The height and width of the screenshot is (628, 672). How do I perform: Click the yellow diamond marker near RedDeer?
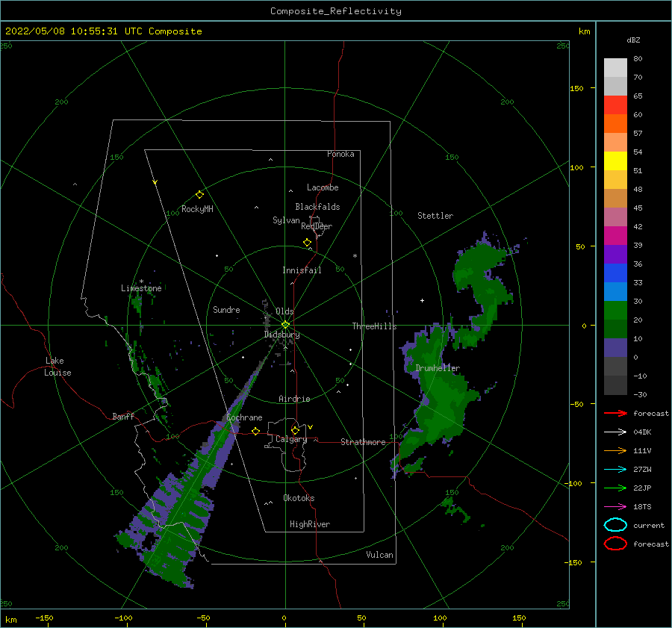308,243
